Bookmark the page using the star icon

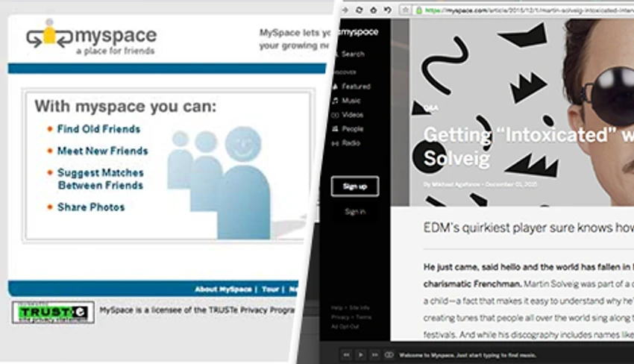405,10
